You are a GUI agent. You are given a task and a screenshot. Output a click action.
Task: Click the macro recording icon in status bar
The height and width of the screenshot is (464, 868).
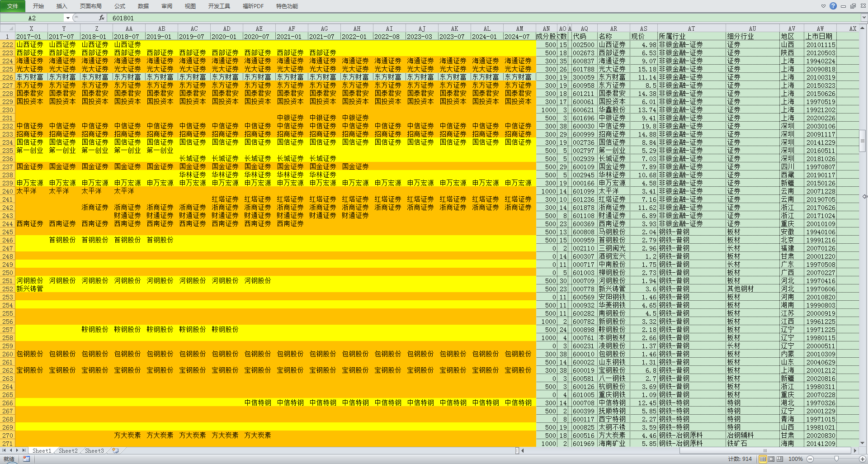tap(27, 459)
